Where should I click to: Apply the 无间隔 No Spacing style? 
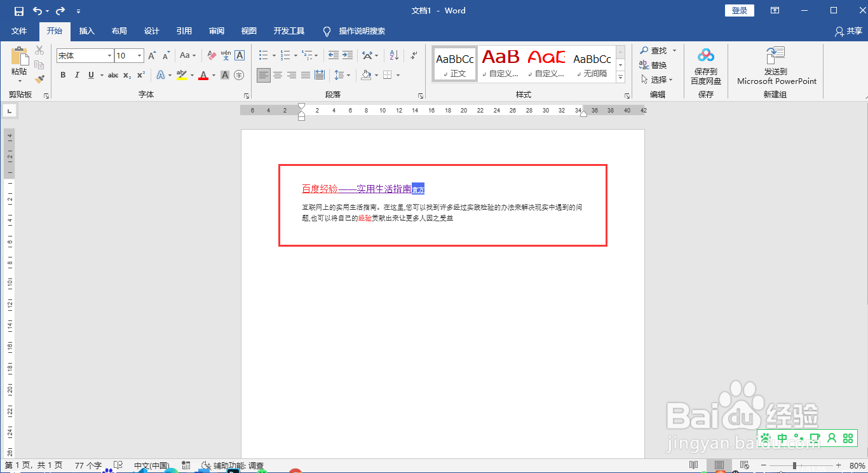tap(592, 64)
